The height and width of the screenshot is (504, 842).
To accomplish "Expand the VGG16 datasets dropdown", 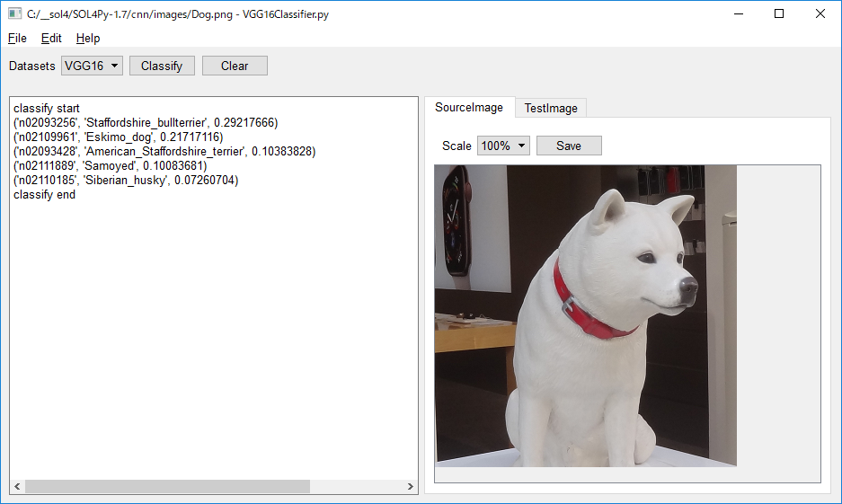I will pyautogui.click(x=92, y=66).
